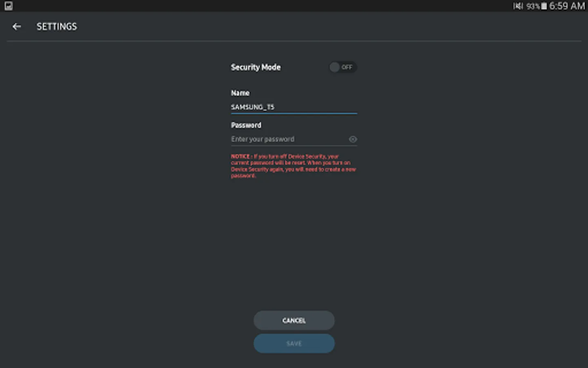The height and width of the screenshot is (368, 588).
Task: Check the battery icon in status bar
Action: [544, 6]
